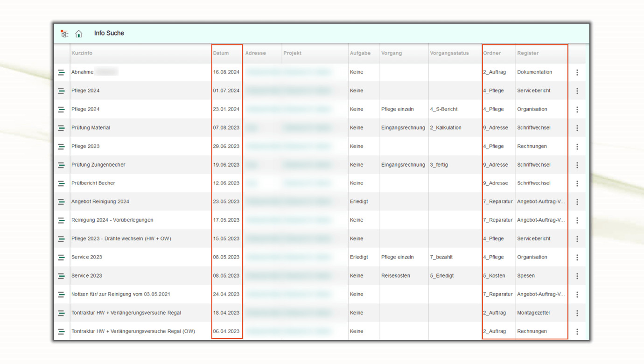Viewport: 644px width, 364px height.
Task: Open row menu icon for Abnahme entry
Action: pos(577,72)
